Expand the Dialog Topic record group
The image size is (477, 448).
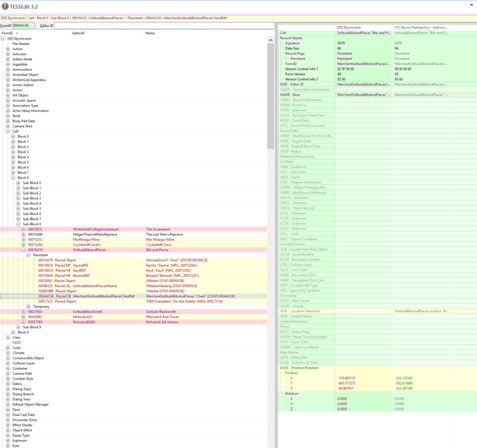(8, 389)
